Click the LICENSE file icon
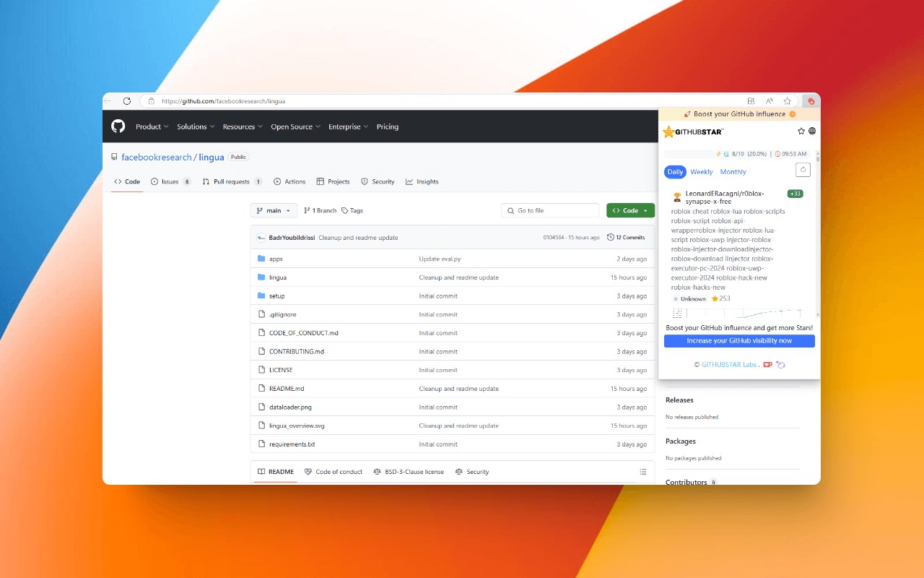924x578 pixels. (x=262, y=370)
